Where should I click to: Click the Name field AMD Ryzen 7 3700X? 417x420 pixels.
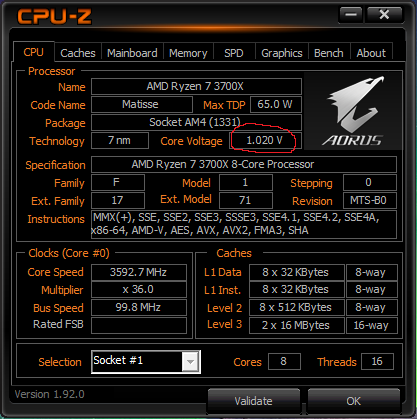coord(196,87)
